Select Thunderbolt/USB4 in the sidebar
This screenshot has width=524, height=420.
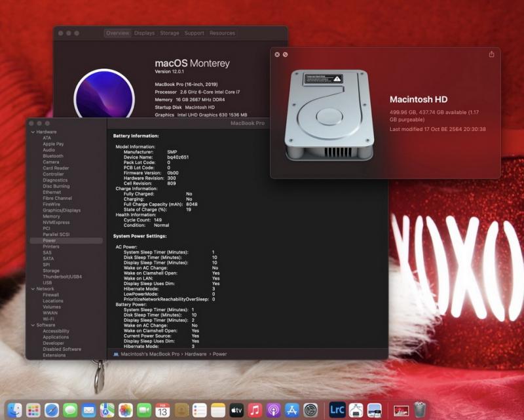coord(62,277)
